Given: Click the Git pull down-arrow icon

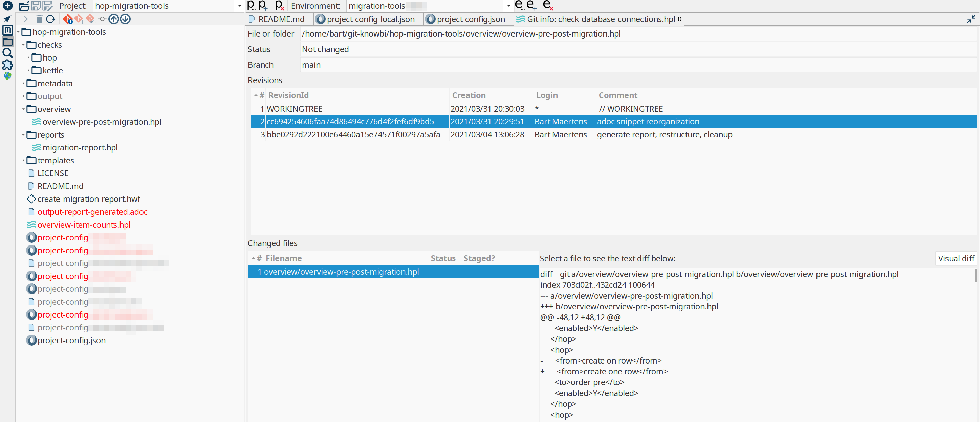Looking at the screenshot, I should coord(125,19).
